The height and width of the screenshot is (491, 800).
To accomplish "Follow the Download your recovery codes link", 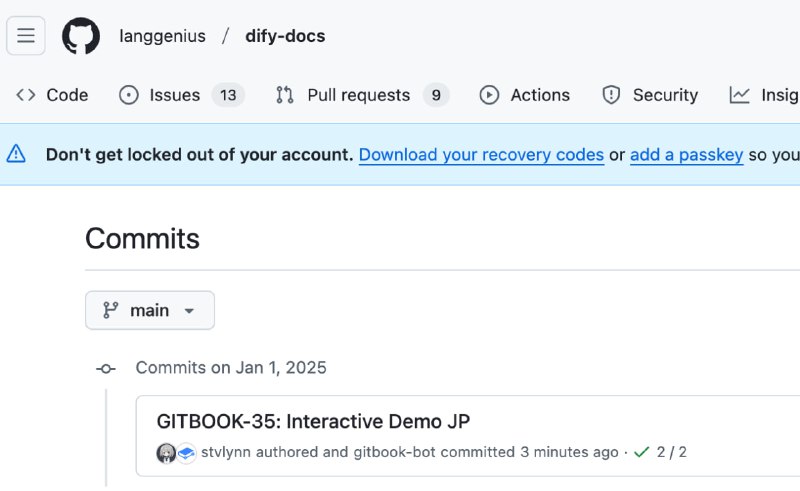I will pos(481,155).
